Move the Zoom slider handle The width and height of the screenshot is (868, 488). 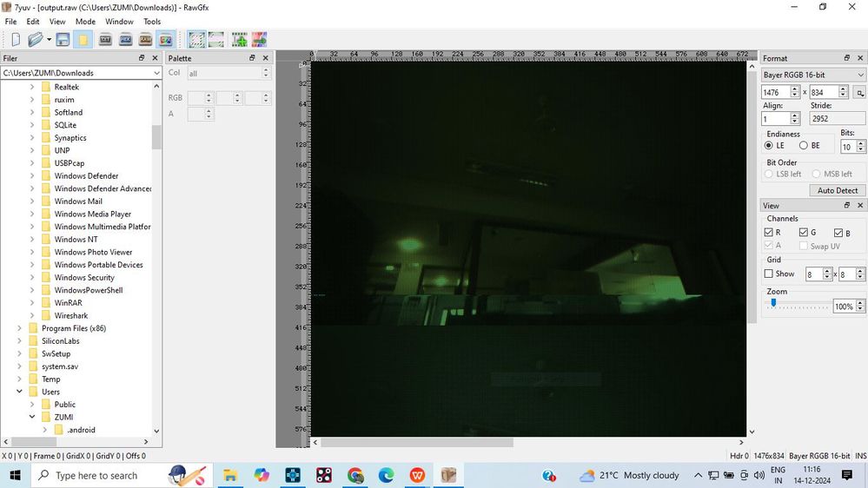coord(773,303)
